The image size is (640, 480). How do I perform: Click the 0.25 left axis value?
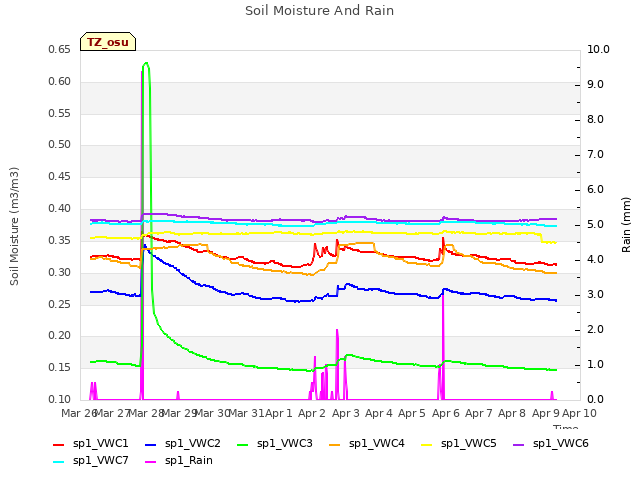tap(60, 304)
